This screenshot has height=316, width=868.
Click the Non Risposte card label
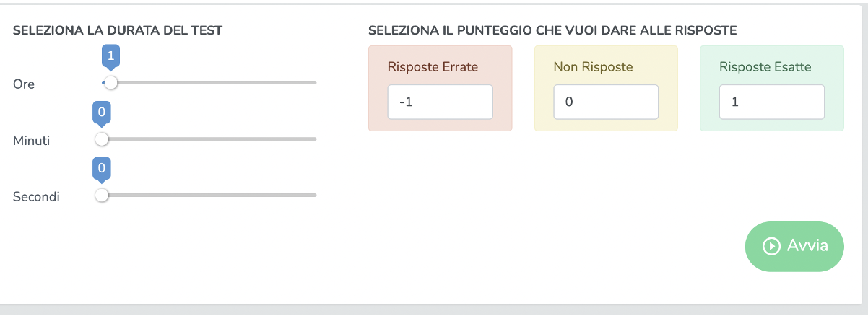pyautogui.click(x=593, y=67)
